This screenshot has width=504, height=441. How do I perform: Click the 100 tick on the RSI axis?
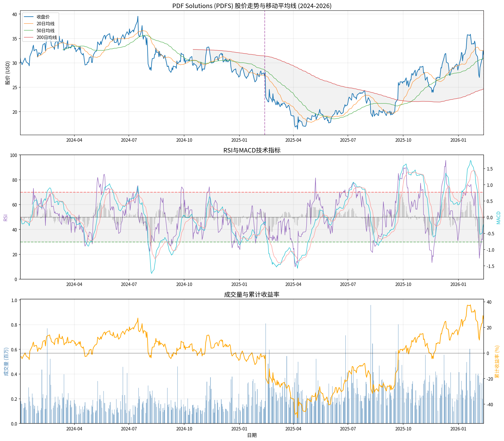click(14, 155)
